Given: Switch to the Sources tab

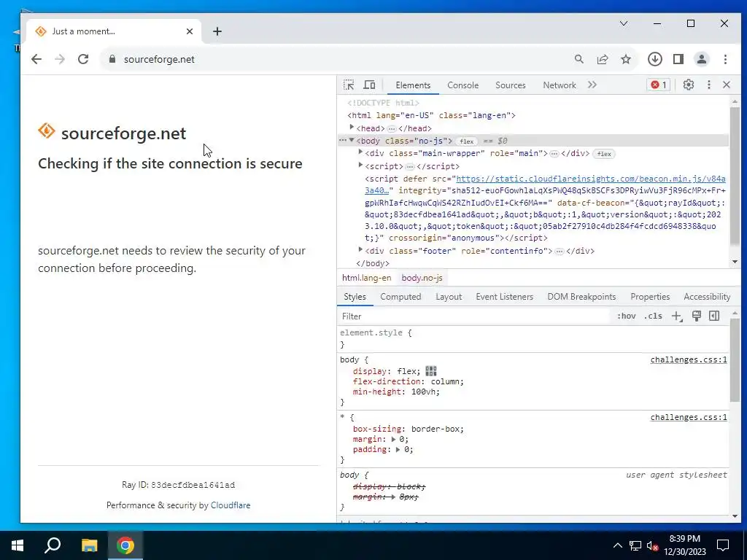Looking at the screenshot, I should (510, 85).
